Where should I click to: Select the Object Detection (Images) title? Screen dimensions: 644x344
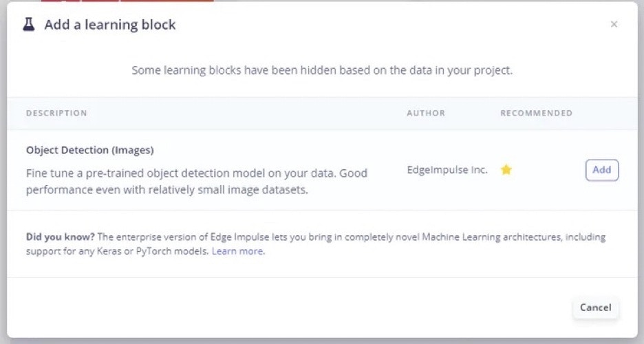tap(89, 149)
